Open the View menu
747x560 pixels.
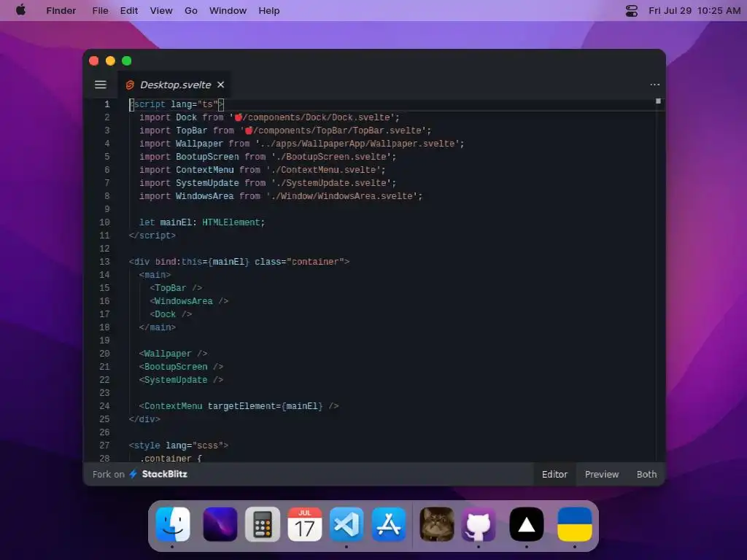point(161,10)
